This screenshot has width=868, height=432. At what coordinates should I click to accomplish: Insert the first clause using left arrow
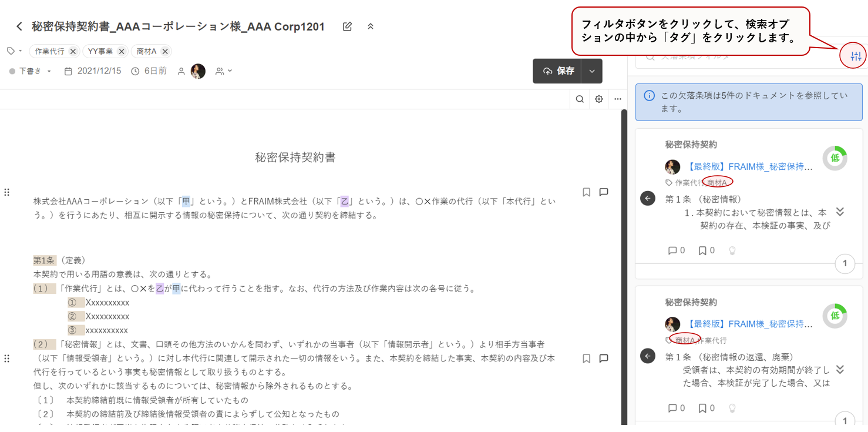647,199
